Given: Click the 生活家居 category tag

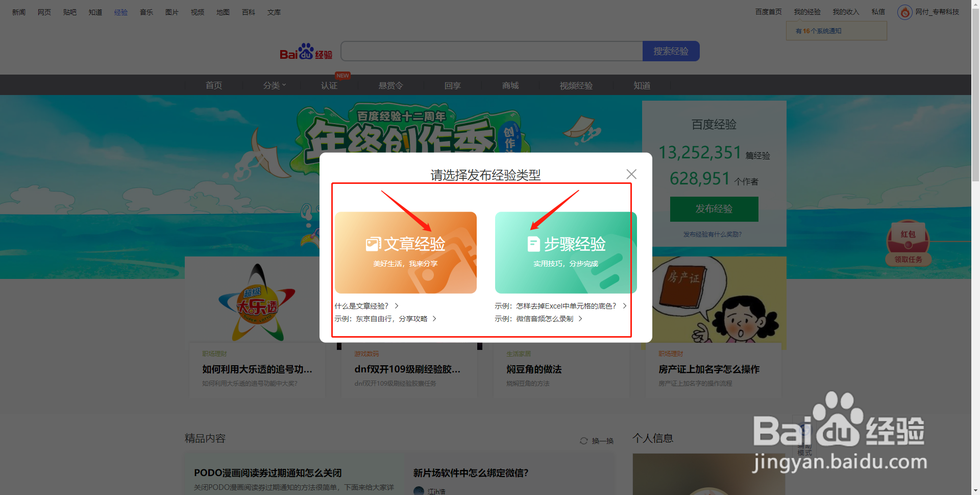Looking at the screenshot, I should (x=519, y=354).
